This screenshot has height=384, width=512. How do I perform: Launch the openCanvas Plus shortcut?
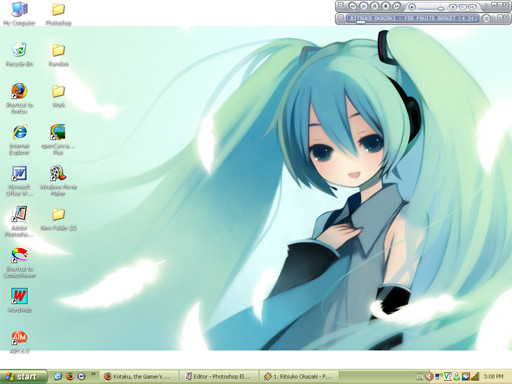tap(58, 139)
